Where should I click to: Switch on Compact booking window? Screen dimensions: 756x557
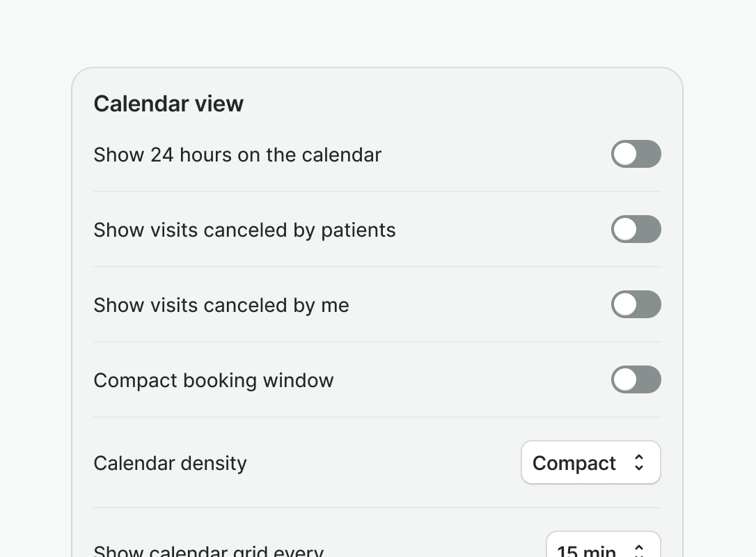click(636, 379)
